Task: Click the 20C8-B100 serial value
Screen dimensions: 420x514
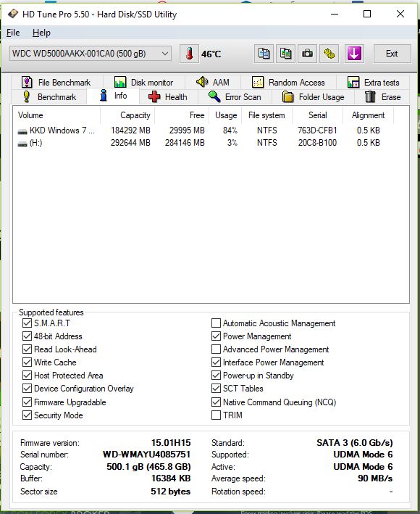Action: pyautogui.click(x=317, y=143)
